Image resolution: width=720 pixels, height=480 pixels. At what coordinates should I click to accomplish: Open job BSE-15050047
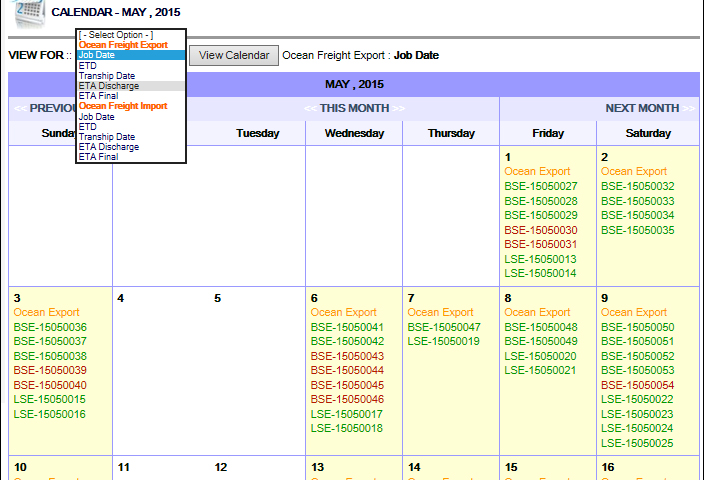coord(444,328)
